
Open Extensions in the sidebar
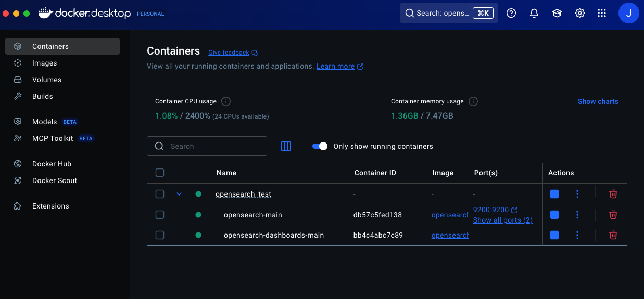62,206
